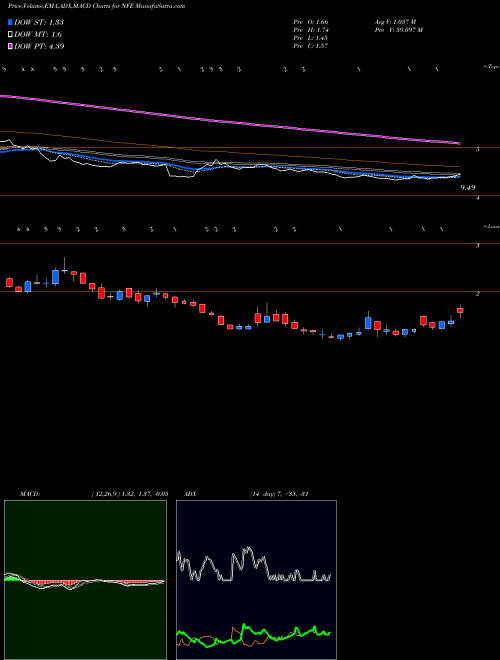Select the 'DOW PT: 4.39' legend text
500x660 pixels.
pyautogui.click(x=39, y=46)
